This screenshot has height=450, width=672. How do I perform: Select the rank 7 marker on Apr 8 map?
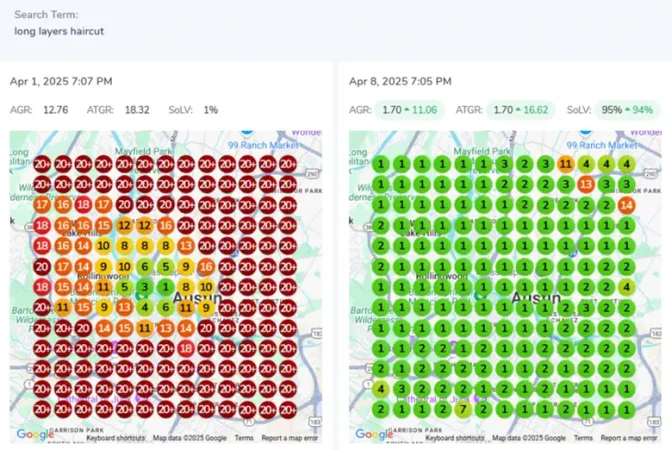[x=463, y=410]
